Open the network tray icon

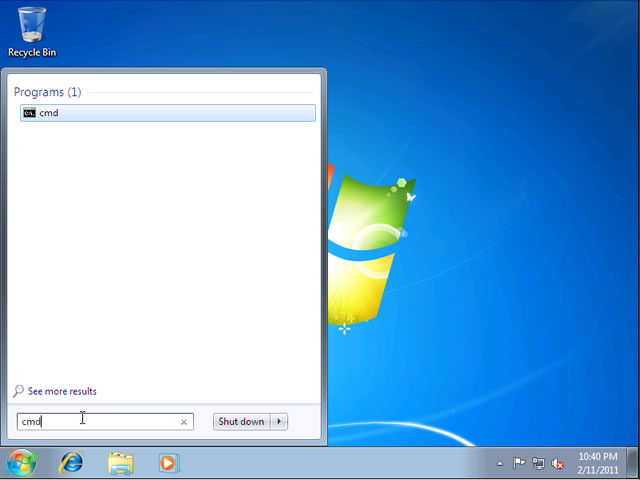(x=538, y=463)
